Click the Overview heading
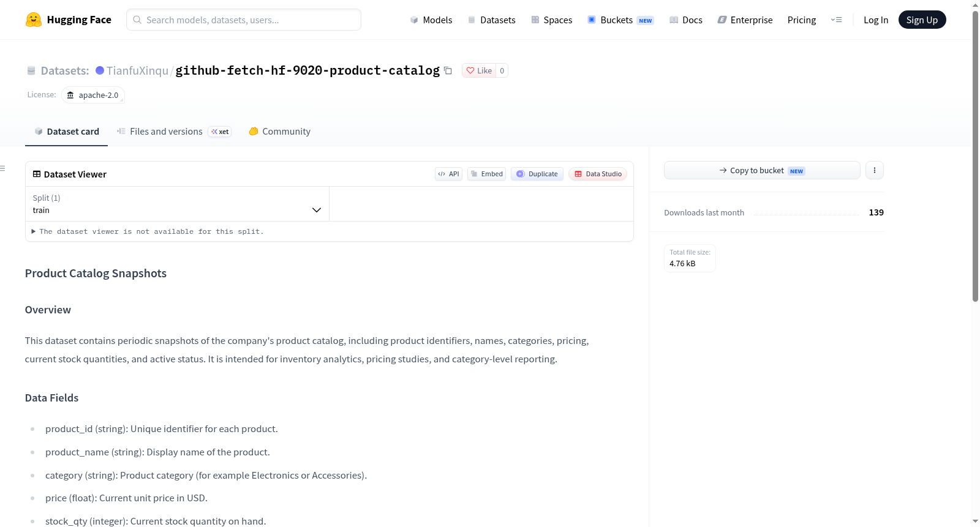 [x=48, y=310]
